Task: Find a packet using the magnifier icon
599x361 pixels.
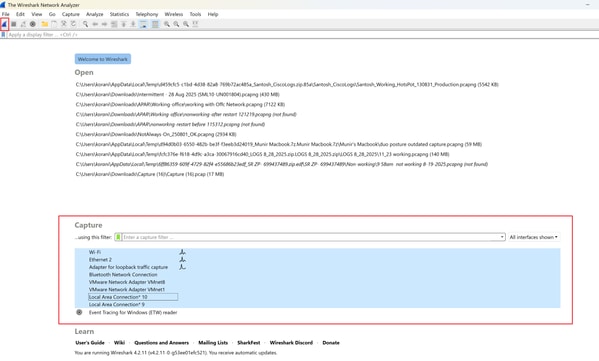Action: tap(85, 24)
